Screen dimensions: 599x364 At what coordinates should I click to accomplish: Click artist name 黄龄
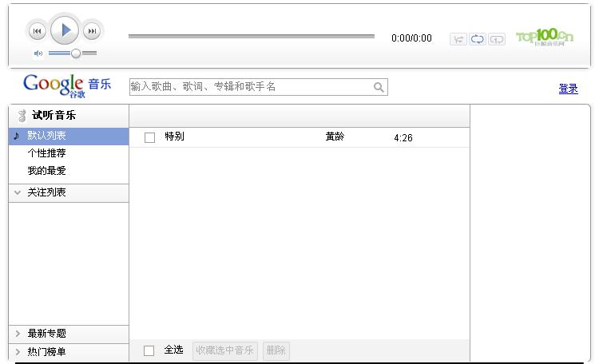click(x=335, y=136)
